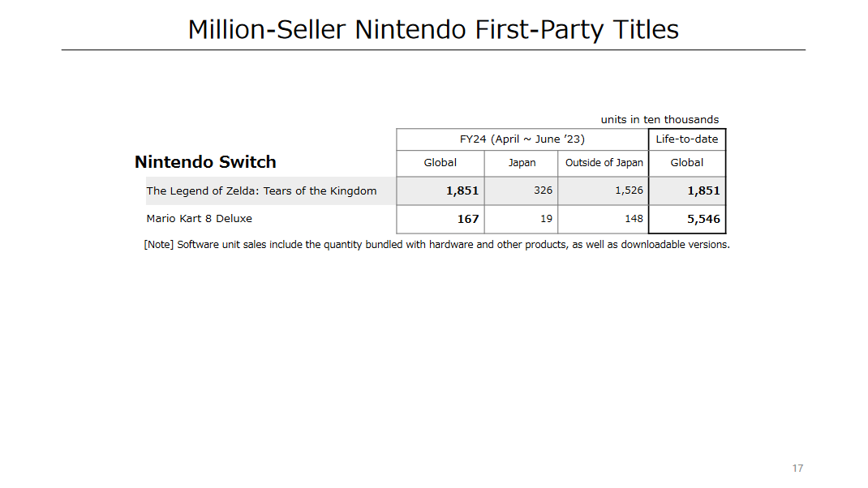Select the 'Japan' column subheader
Image resolution: width=868 pixels, height=488 pixels.
[522, 163]
